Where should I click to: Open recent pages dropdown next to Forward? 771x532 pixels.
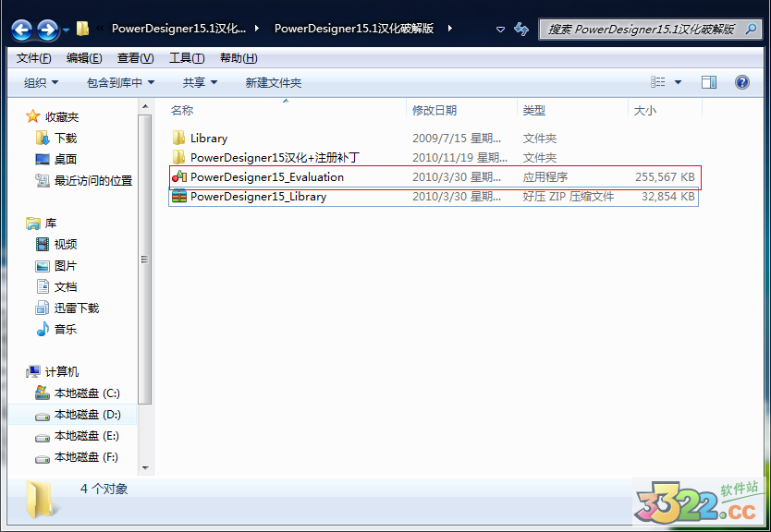tap(66, 30)
